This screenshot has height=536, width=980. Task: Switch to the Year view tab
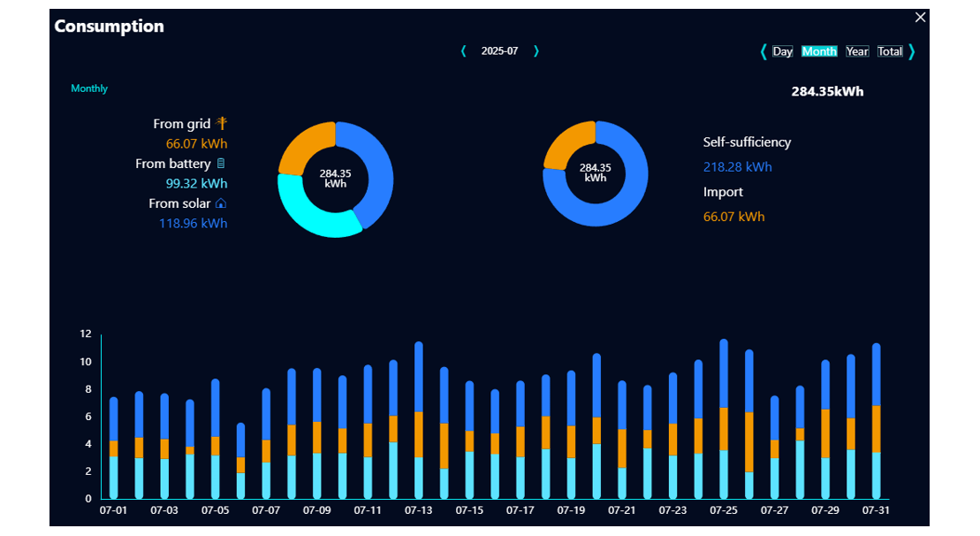[856, 51]
